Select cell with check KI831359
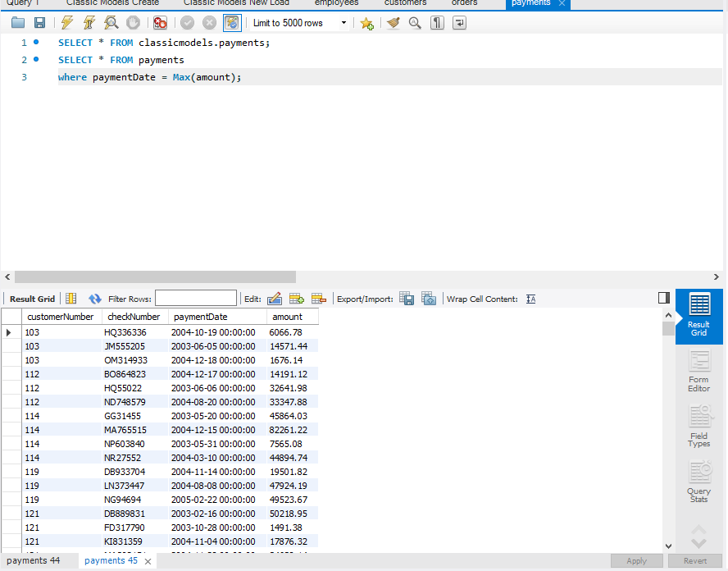Viewport: 728px width, 571px height. click(x=134, y=541)
